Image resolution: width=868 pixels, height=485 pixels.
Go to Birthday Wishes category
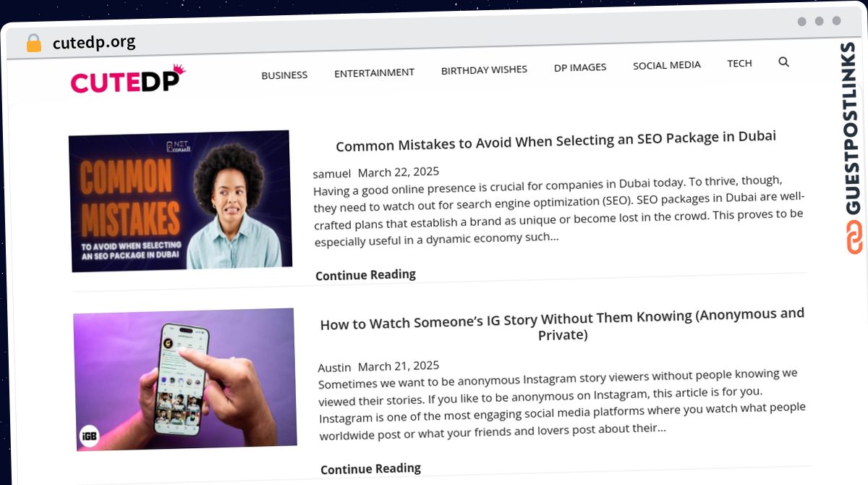tap(484, 70)
